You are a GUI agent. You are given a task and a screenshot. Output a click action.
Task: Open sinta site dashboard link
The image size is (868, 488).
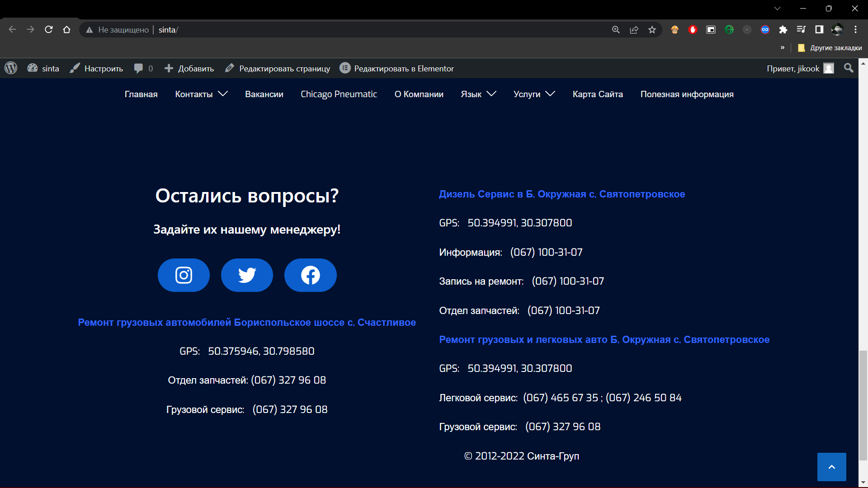(43, 68)
